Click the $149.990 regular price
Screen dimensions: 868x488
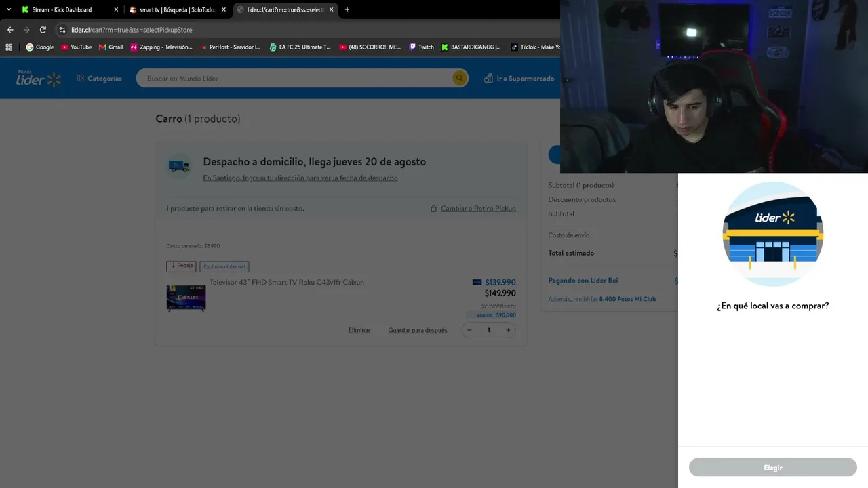[500, 293]
